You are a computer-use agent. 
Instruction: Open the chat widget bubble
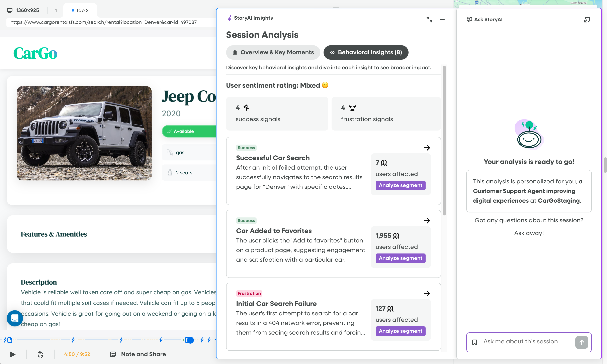15,318
